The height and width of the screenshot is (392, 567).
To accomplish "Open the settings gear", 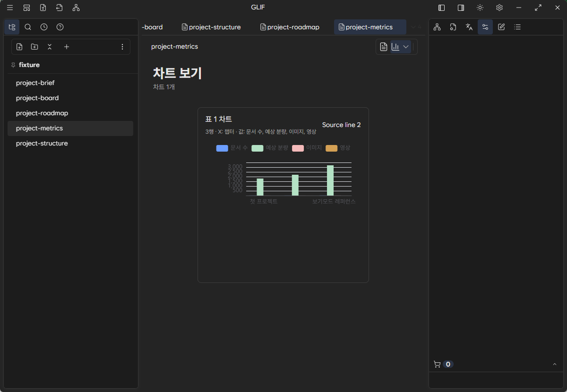I will 499,8.
